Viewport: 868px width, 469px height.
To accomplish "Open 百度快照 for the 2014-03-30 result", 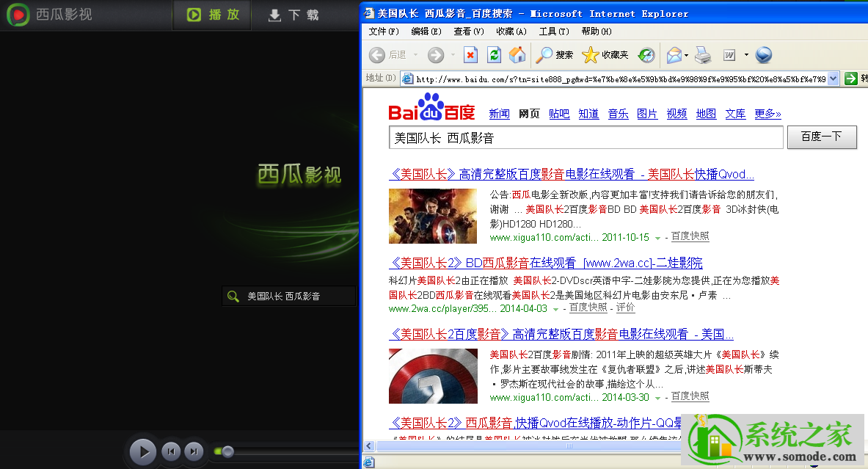I will coord(690,396).
